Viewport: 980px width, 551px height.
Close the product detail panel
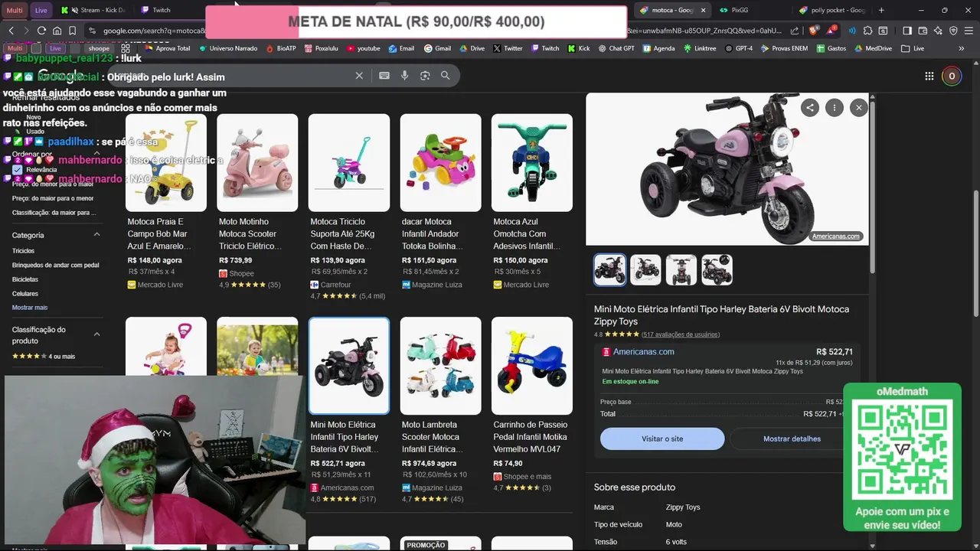coord(859,108)
